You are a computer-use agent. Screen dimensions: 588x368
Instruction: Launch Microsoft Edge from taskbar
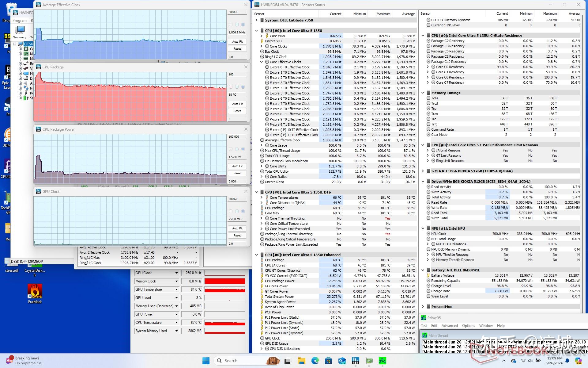pyautogui.click(x=315, y=361)
